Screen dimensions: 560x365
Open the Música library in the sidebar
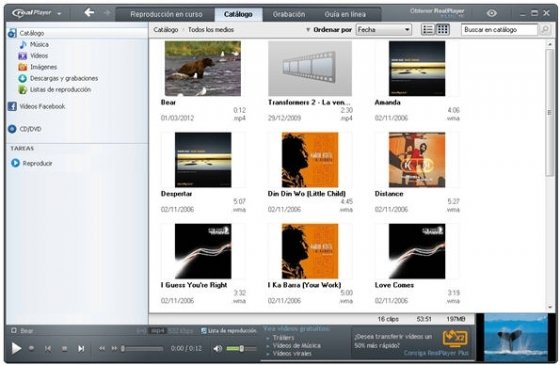coord(39,45)
